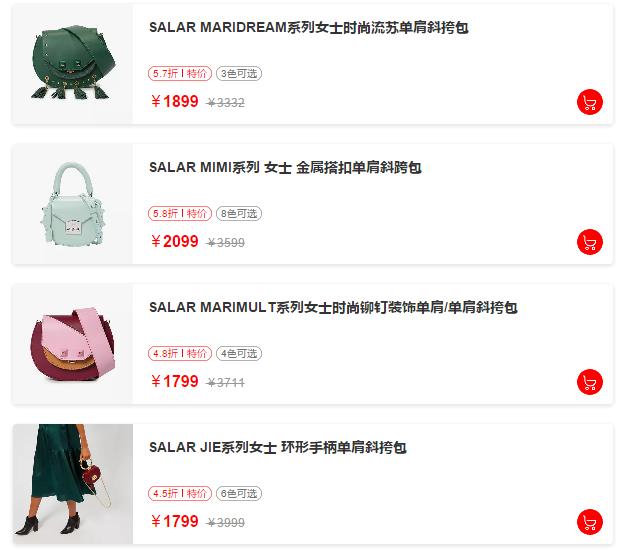Image resolution: width=620 pixels, height=550 pixels.
Task: Show the 3色可选 color options
Action: click(239, 74)
